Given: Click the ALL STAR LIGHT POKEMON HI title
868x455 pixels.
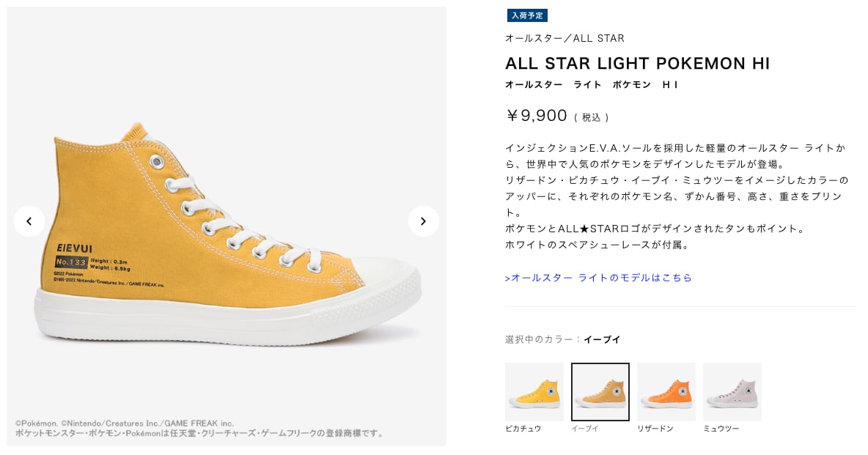Looking at the screenshot, I should pyautogui.click(x=637, y=64).
